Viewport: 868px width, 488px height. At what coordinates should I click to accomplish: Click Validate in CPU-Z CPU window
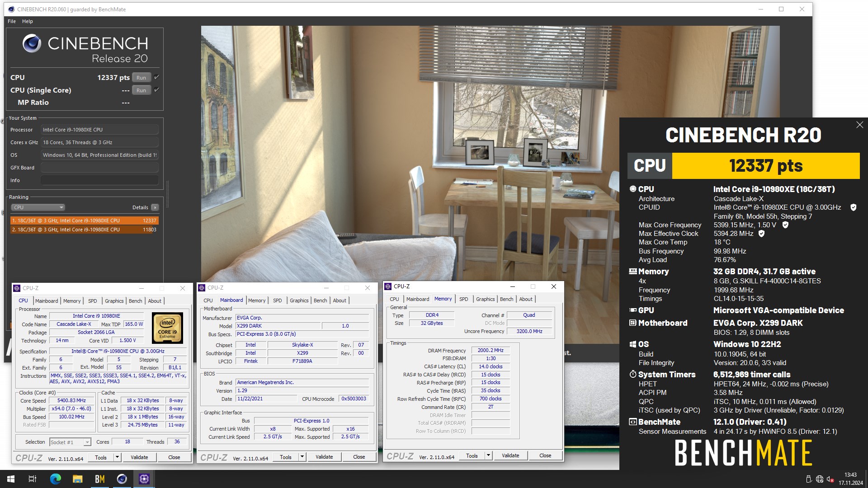[139, 457]
